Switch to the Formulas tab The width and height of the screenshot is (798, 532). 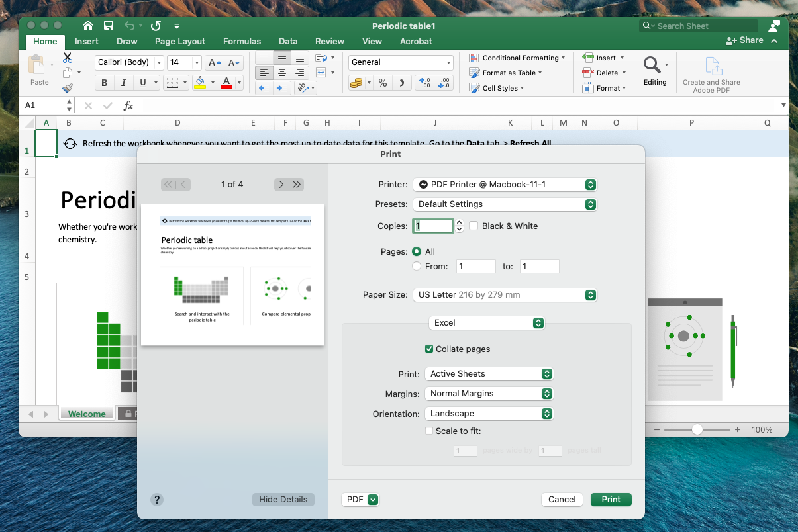[x=242, y=41]
